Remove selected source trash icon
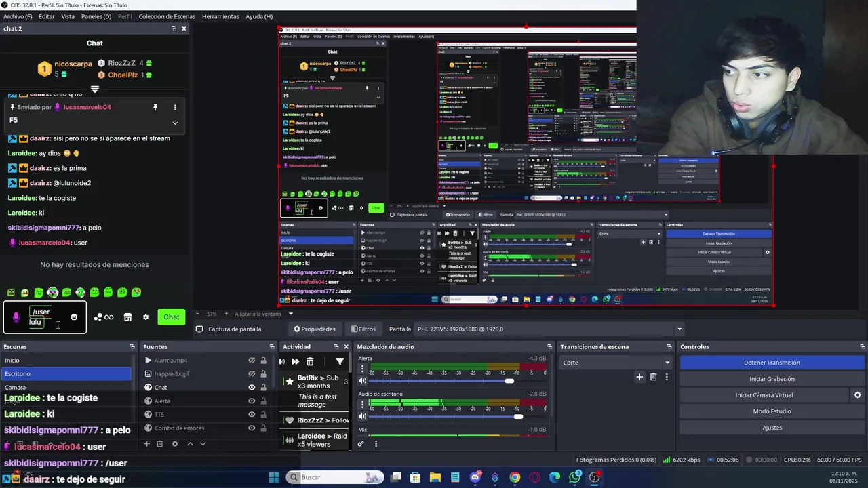Screen dimensions: 868x488 coord(160,444)
